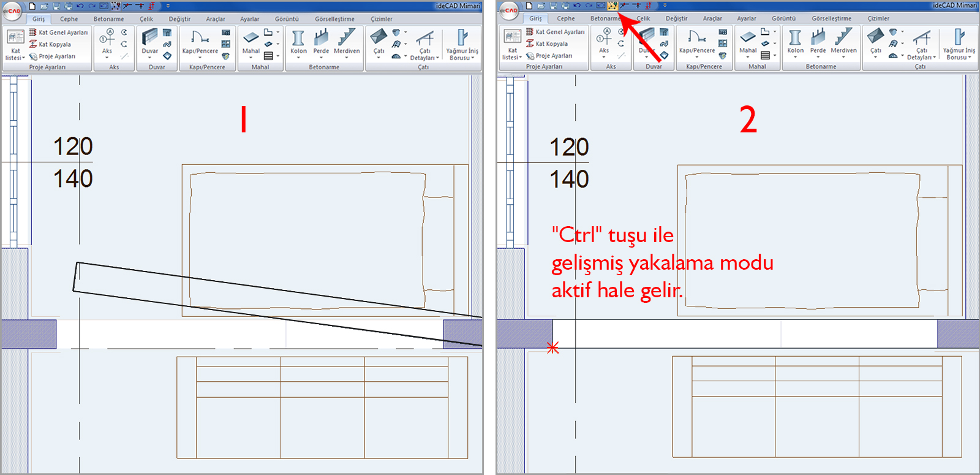Click Save disk icon in right window's quick toolbar
The height and width of the screenshot is (475, 980).
553,6
